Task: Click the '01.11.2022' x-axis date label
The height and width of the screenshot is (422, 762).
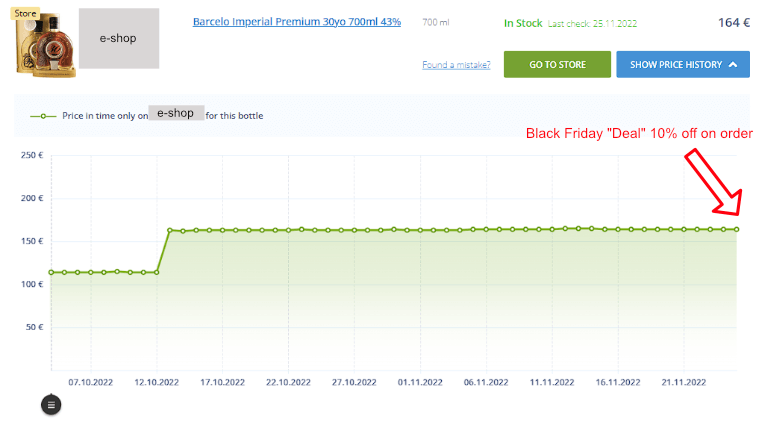Action: [x=420, y=382]
